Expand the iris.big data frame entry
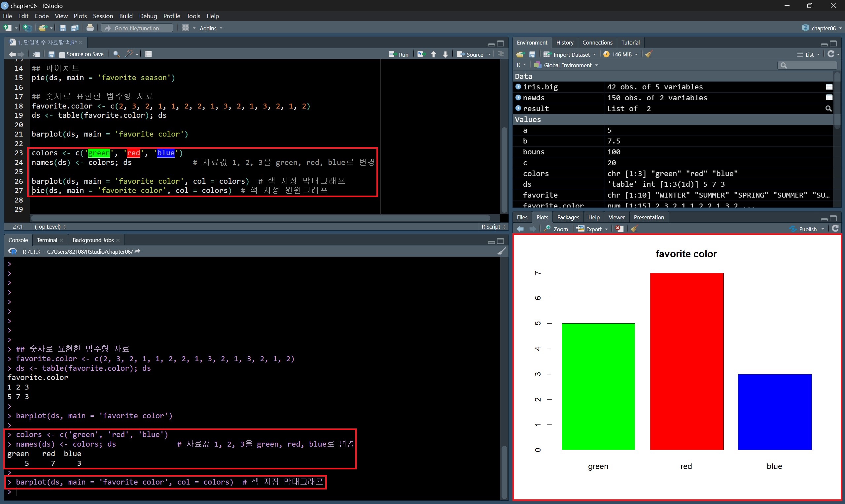 pos(518,87)
